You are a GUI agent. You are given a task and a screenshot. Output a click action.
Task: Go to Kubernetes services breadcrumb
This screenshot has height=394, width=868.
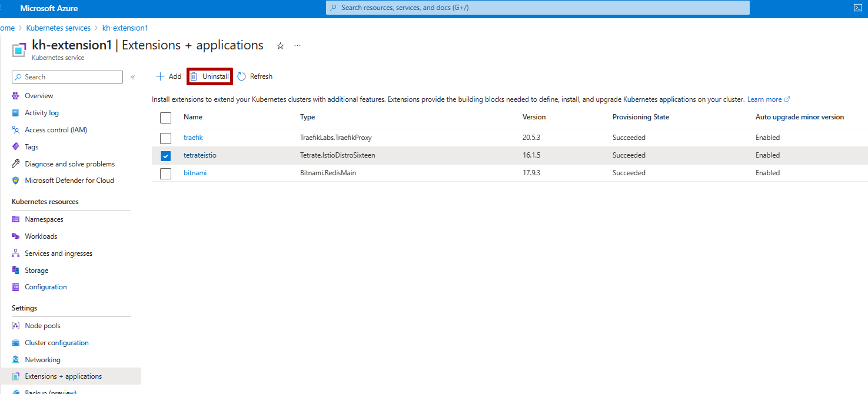[58, 28]
